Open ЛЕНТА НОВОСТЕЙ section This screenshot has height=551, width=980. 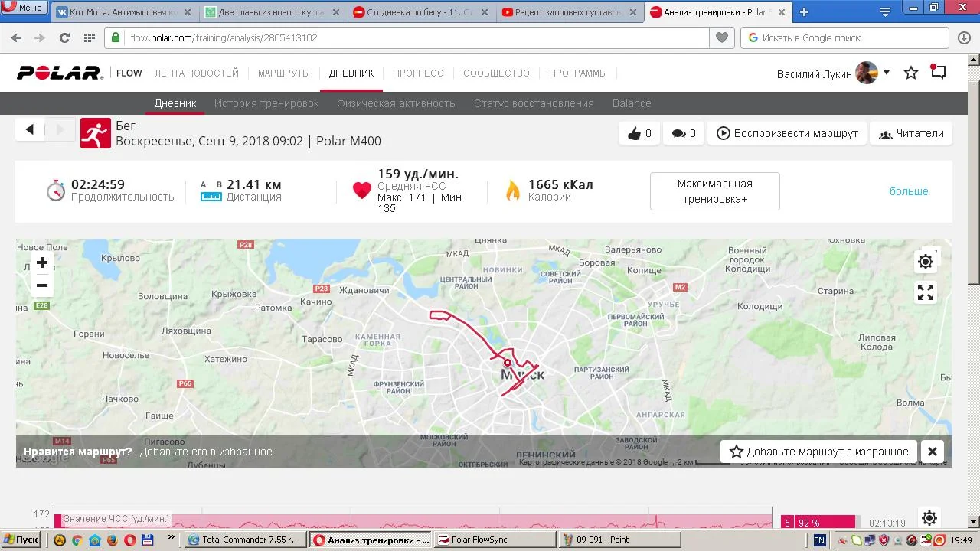pos(197,73)
